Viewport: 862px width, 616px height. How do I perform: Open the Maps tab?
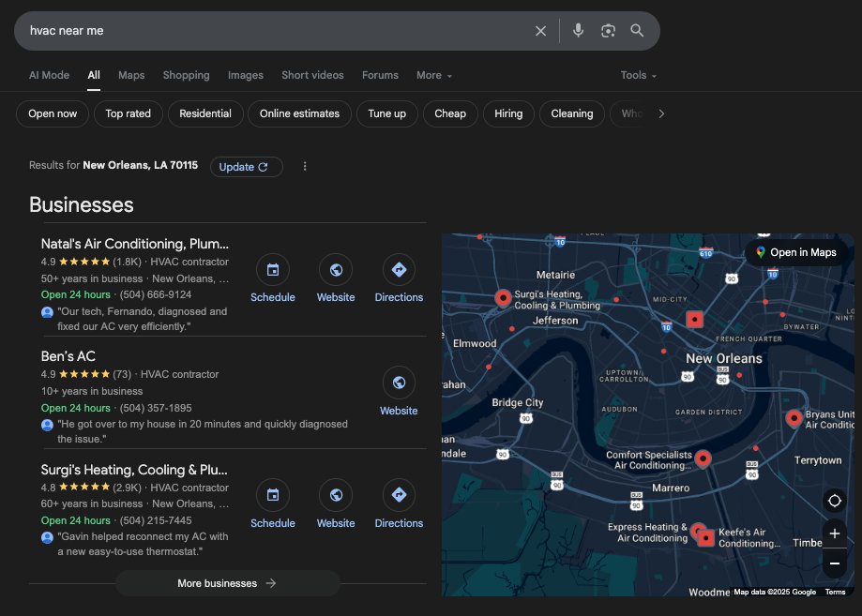tap(131, 75)
